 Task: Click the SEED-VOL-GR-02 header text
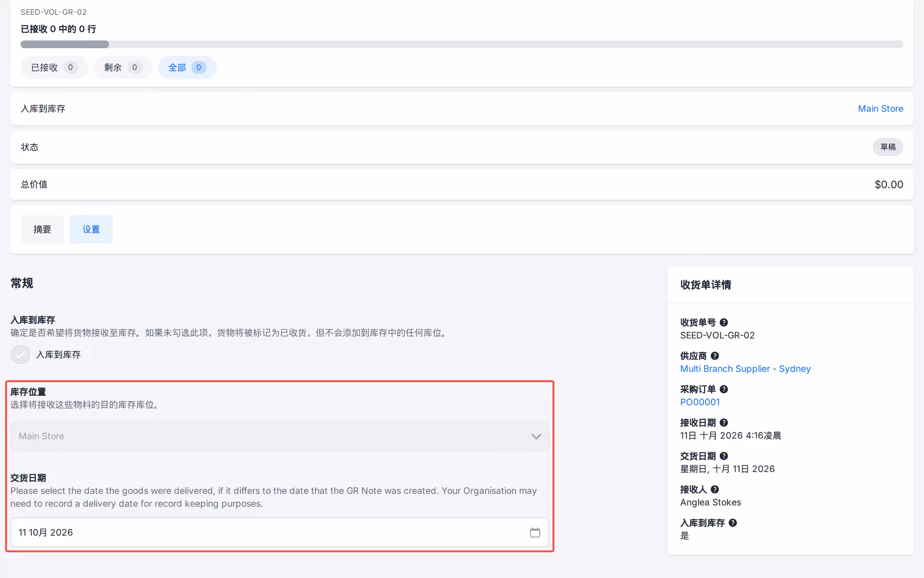click(54, 12)
